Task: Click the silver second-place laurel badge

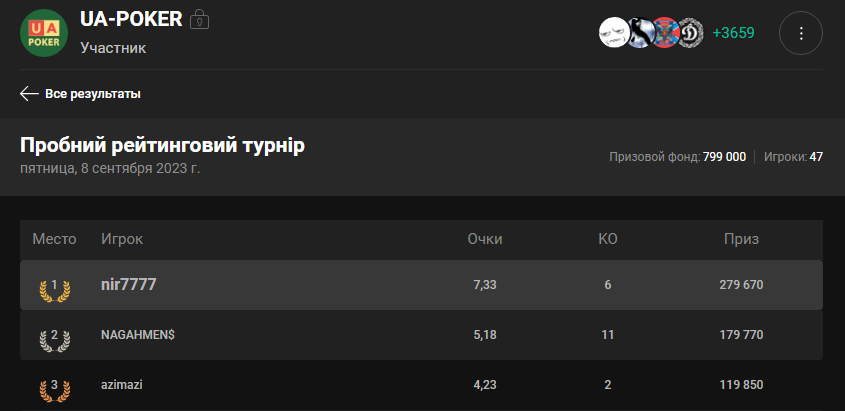Action: point(54,340)
